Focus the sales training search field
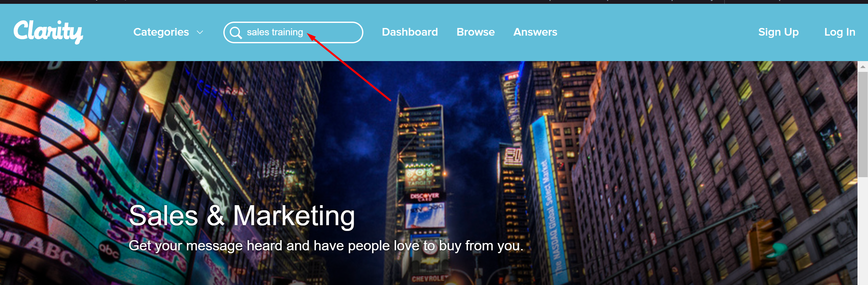 tap(293, 32)
